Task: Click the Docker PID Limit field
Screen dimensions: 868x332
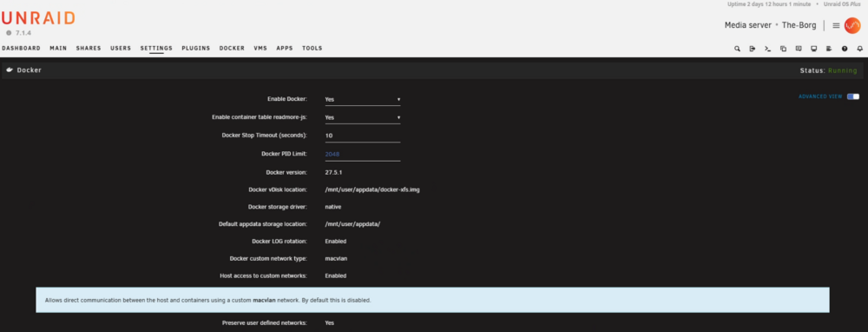Action: pos(362,154)
